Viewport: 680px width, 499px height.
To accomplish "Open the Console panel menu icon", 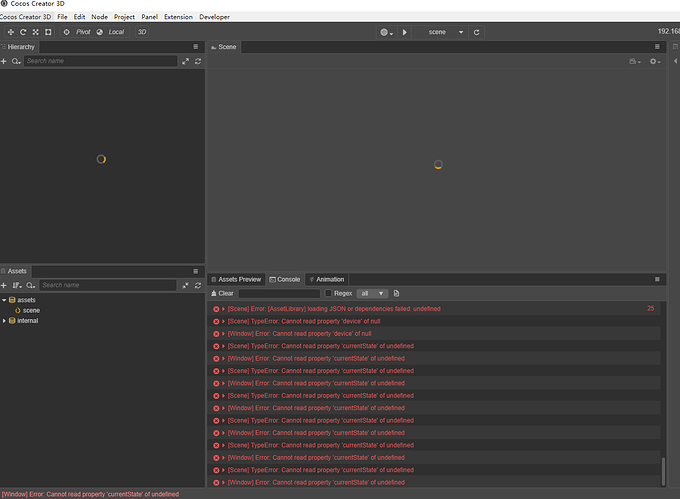I will (x=657, y=280).
